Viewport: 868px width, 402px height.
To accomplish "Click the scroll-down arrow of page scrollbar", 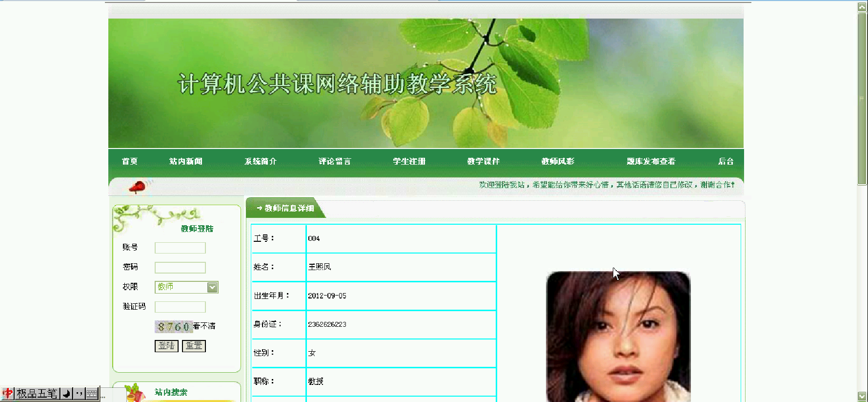I will (862, 396).
